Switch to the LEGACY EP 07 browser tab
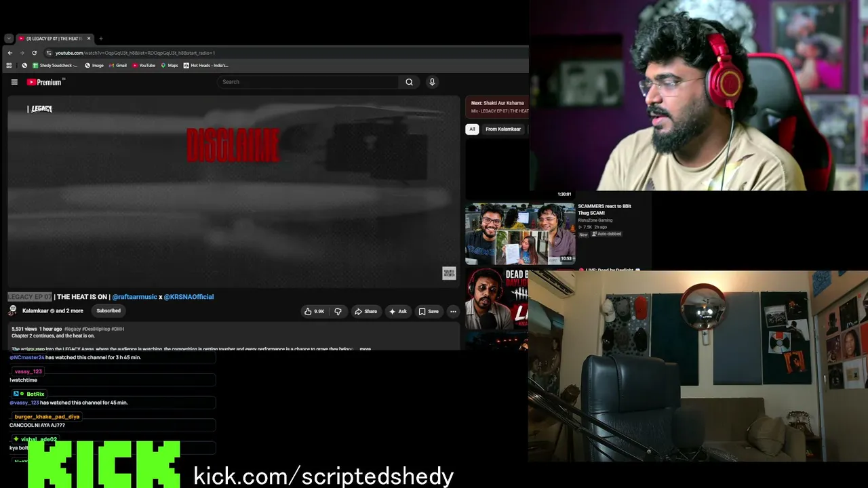 (x=53, y=39)
